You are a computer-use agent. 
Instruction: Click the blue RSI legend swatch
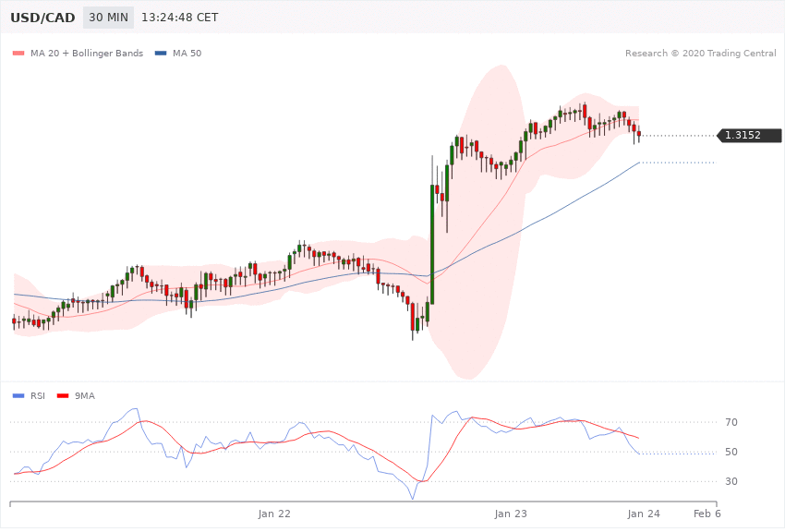click(x=18, y=396)
